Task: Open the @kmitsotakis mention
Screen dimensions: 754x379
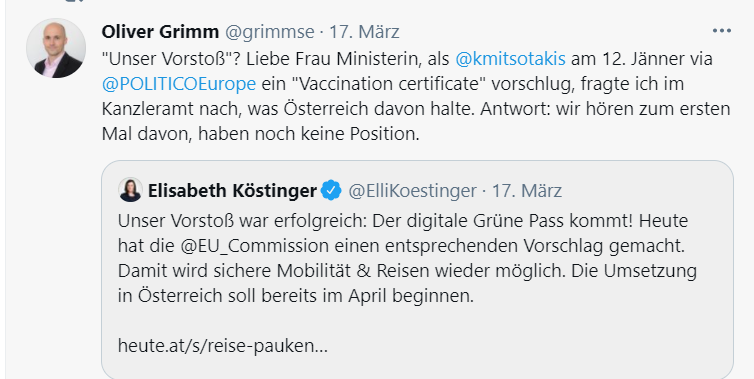Action: (510, 59)
